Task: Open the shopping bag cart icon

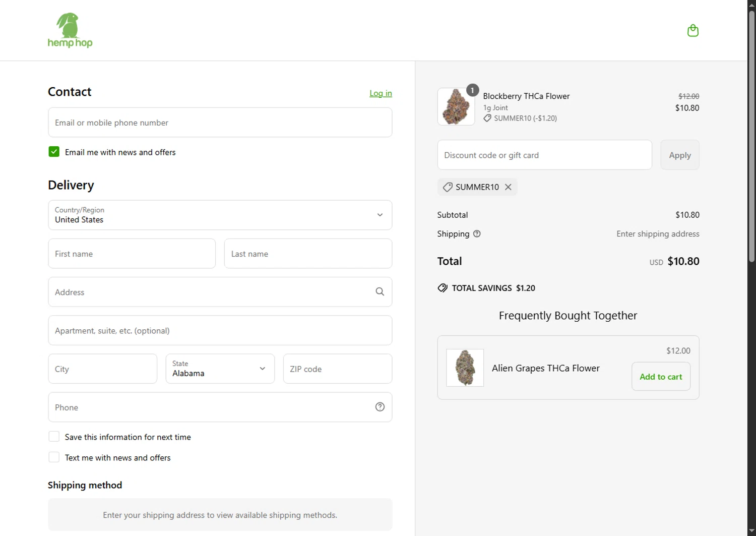Action: coord(693,31)
